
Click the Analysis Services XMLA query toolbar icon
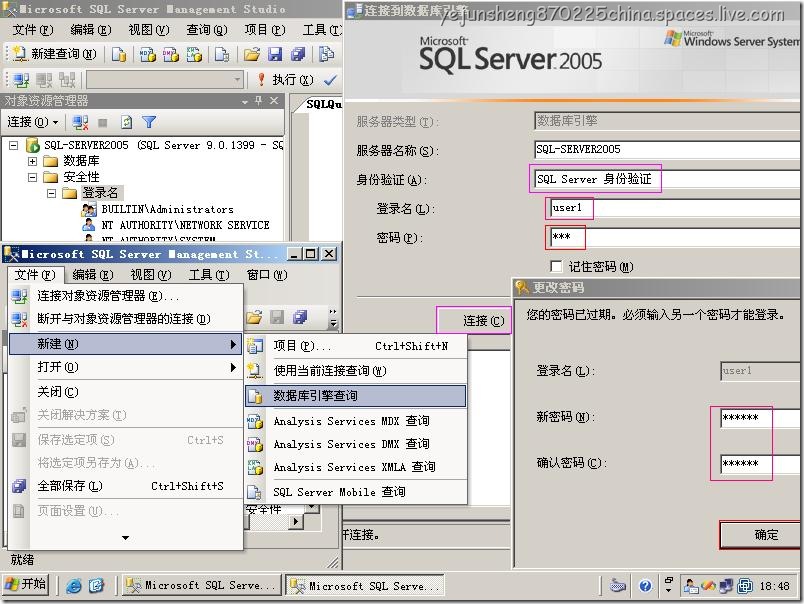(194, 54)
